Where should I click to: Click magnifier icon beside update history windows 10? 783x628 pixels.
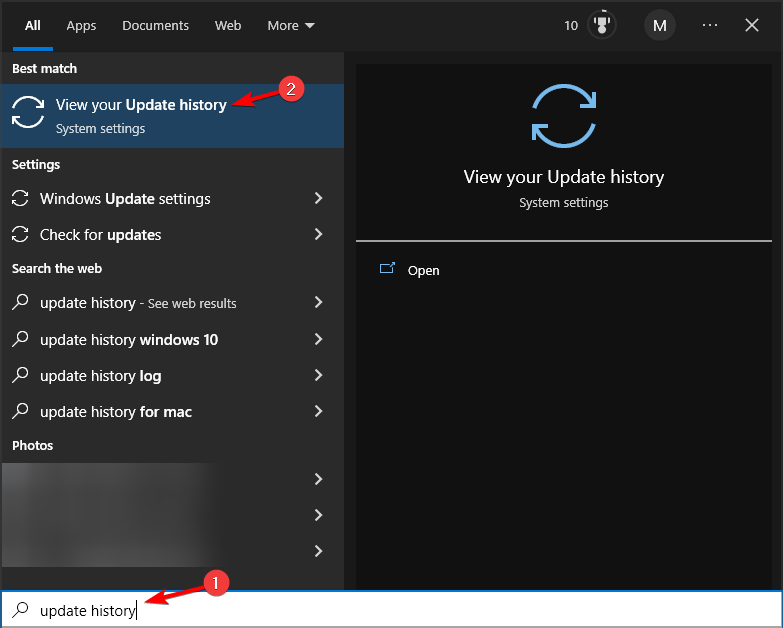[20, 339]
